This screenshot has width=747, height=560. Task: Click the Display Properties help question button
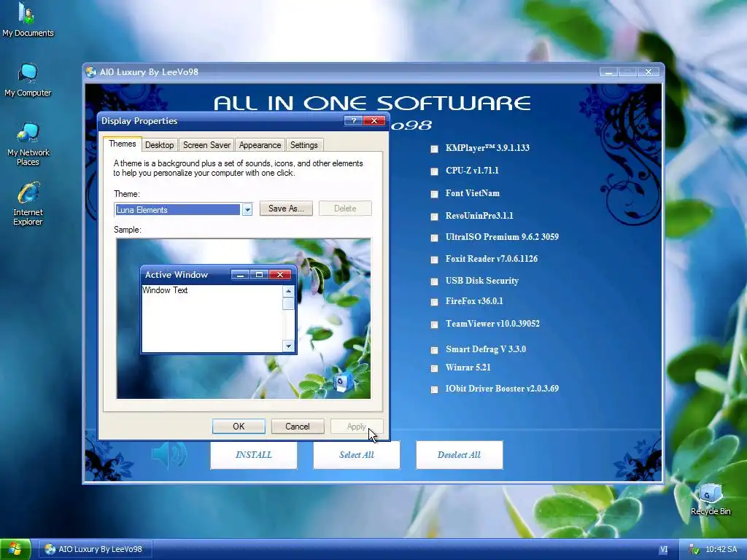pyautogui.click(x=353, y=121)
